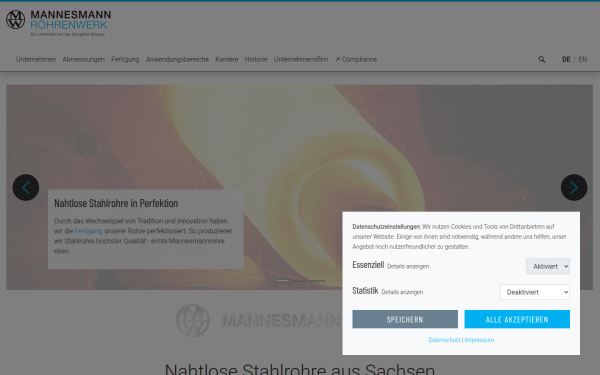This screenshot has height=375, width=600.
Task: Click the Speichern button
Action: 405,319
